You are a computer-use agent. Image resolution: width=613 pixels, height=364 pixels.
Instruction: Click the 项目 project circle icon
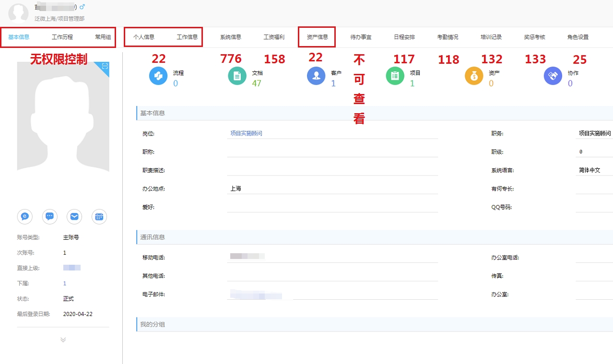pos(395,76)
